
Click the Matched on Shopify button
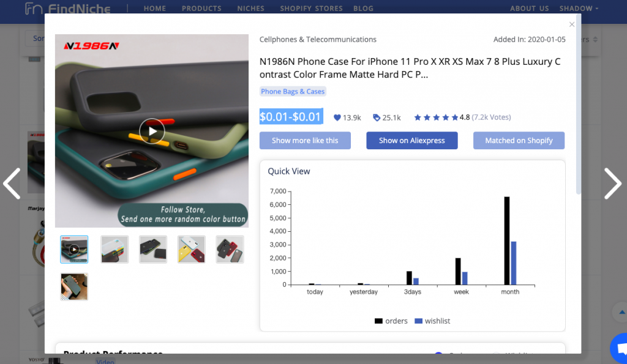[x=519, y=141]
